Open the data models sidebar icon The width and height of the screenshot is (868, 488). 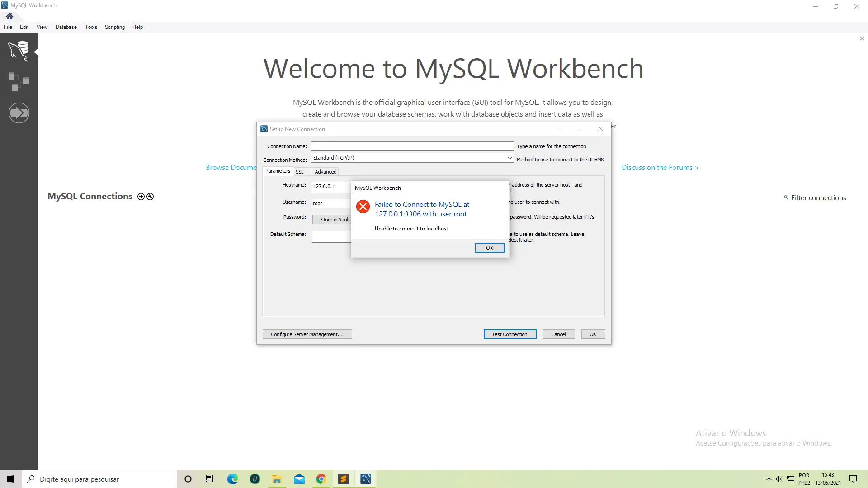pyautogui.click(x=19, y=82)
